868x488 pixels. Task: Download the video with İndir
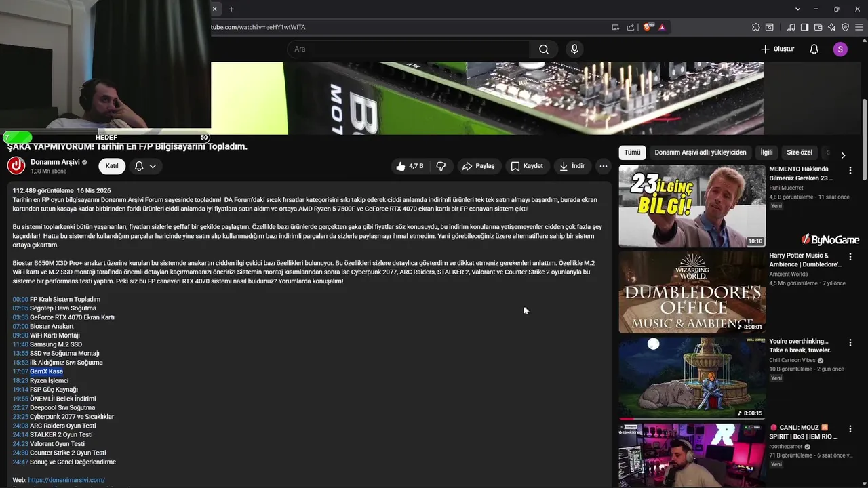pos(571,166)
